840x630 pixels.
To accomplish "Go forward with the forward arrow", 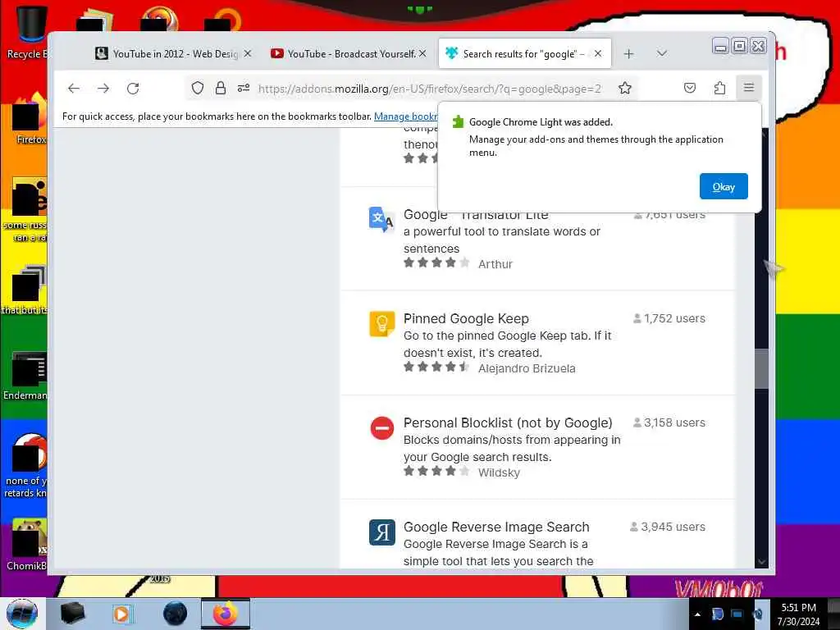I will 103,89.
